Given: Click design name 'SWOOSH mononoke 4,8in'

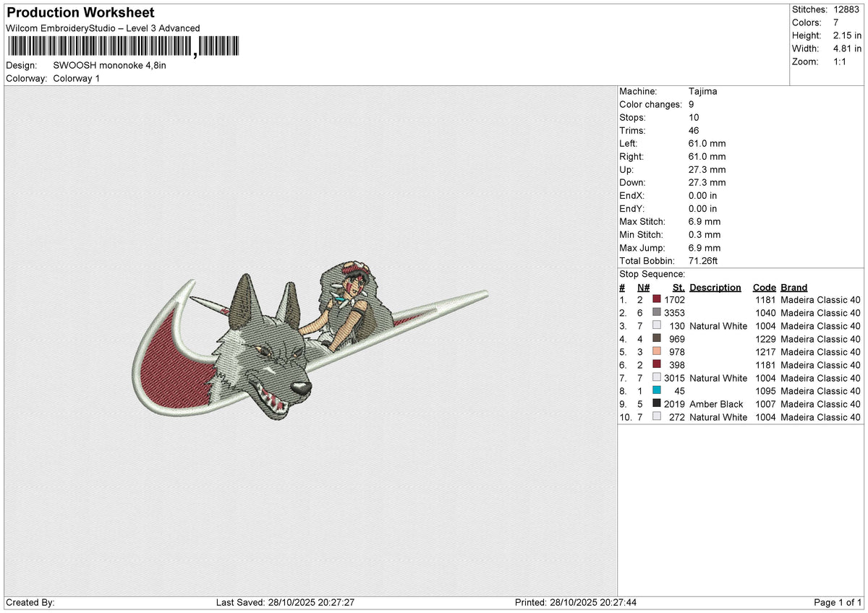Looking at the screenshot, I should click(110, 65).
